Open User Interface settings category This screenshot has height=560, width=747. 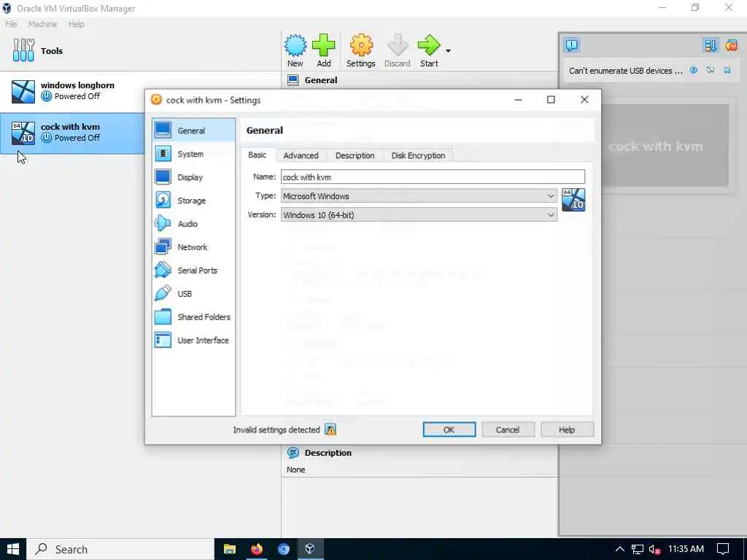pos(193,341)
